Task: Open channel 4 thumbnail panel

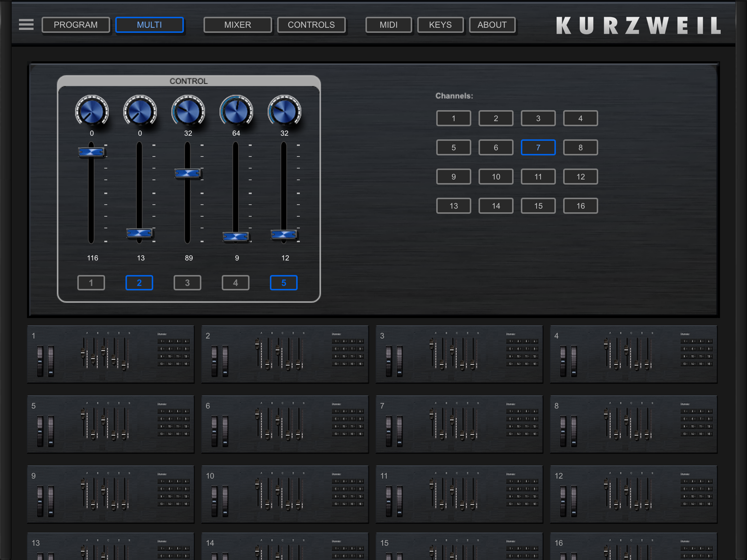Action: 634,354
